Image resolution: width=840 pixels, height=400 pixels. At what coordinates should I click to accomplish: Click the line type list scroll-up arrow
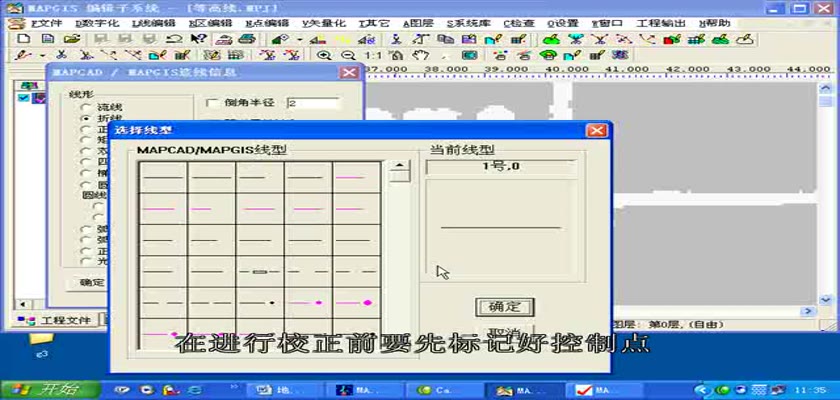(x=399, y=165)
